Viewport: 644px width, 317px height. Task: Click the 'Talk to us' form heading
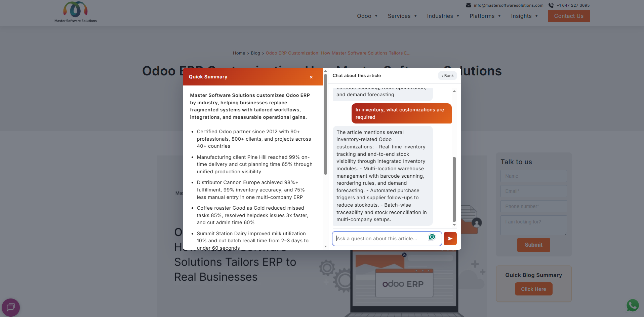(x=516, y=162)
